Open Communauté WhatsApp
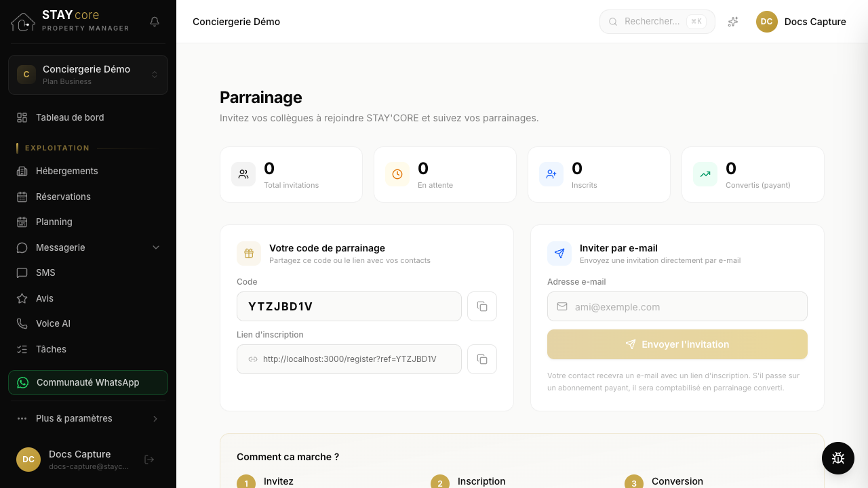This screenshot has width=868, height=488. coord(88,382)
